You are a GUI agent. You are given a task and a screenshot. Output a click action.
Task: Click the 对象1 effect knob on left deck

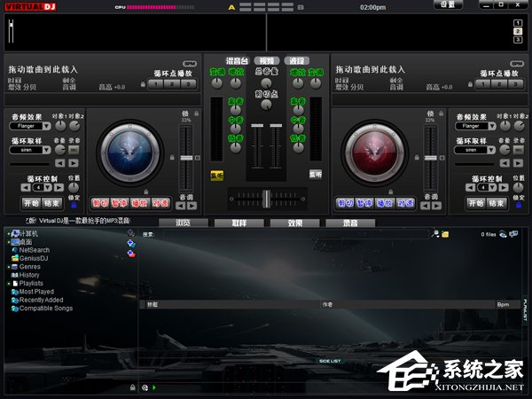pyautogui.click(x=60, y=126)
